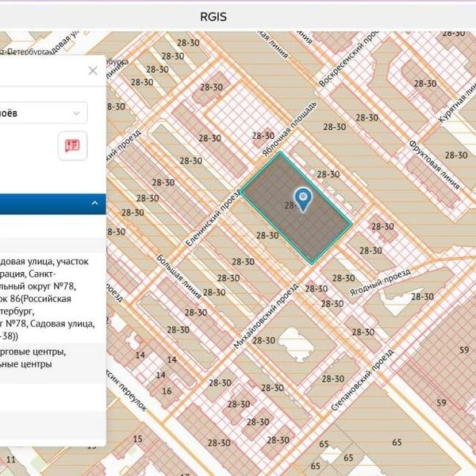Collapse the blue section header chevron
The width and height of the screenshot is (476, 476).
click(94, 203)
